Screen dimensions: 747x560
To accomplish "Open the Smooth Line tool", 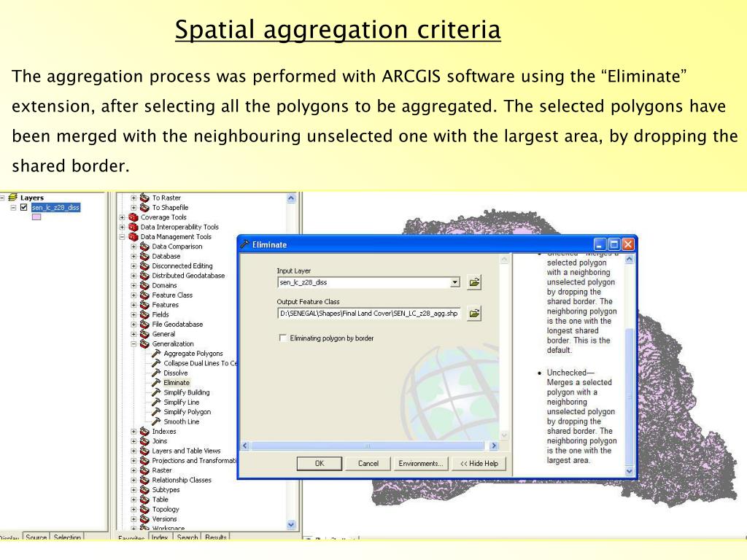I will [x=181, y=421].
